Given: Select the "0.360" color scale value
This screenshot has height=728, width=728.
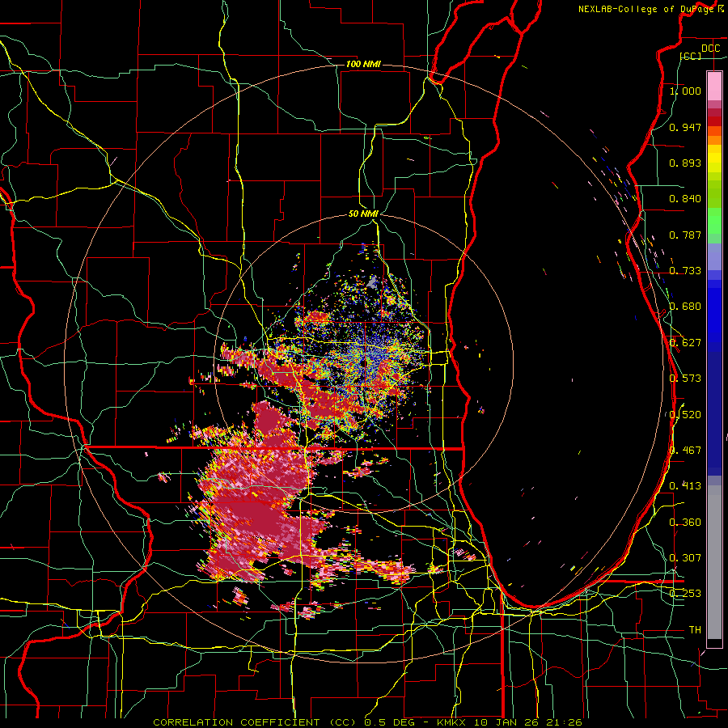Looking at the screenshot, I should pos(685,523).
